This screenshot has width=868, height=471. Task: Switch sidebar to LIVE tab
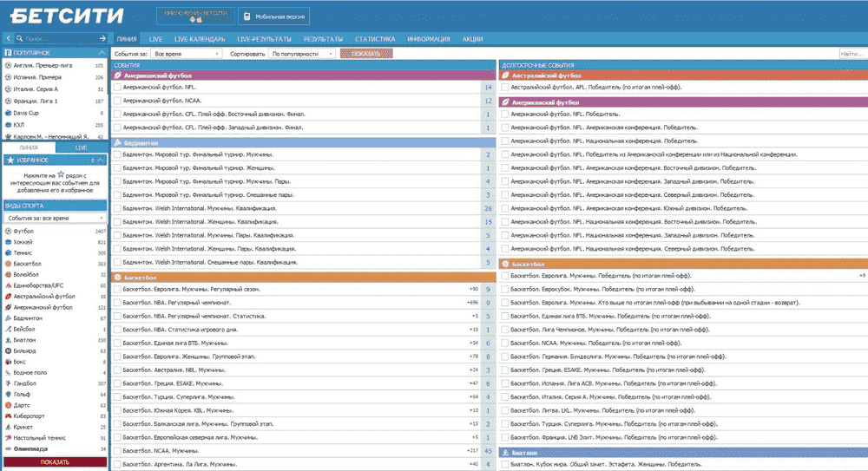pos(82,147)
